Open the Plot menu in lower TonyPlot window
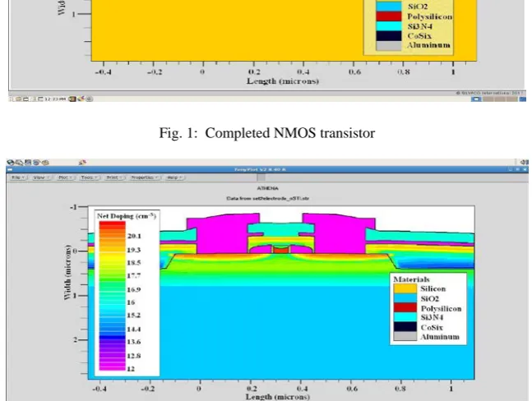The image size is (532, 401). 65,177
